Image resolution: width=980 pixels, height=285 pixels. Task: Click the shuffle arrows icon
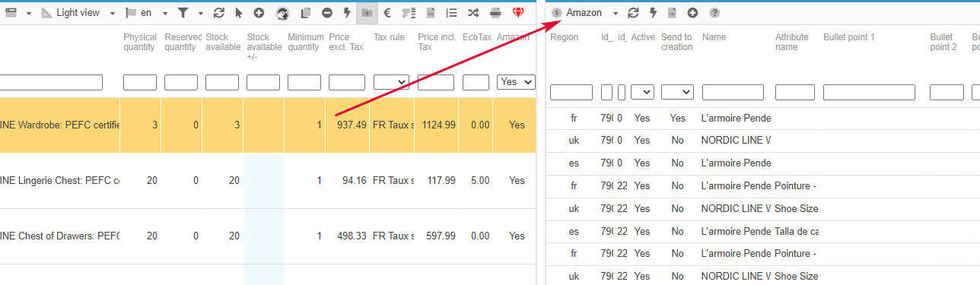[473, 13]
